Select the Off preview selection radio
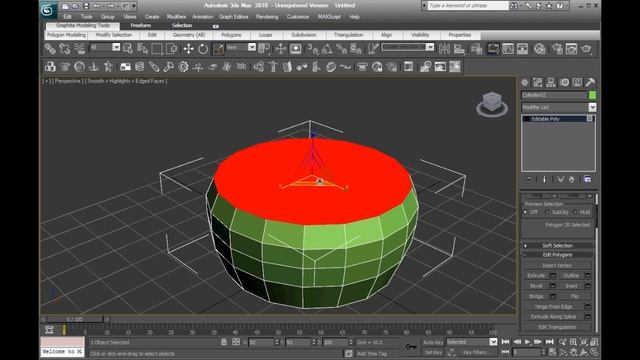Image resolution: width=640 pixels, height=360 pixels. pos(525,212)
